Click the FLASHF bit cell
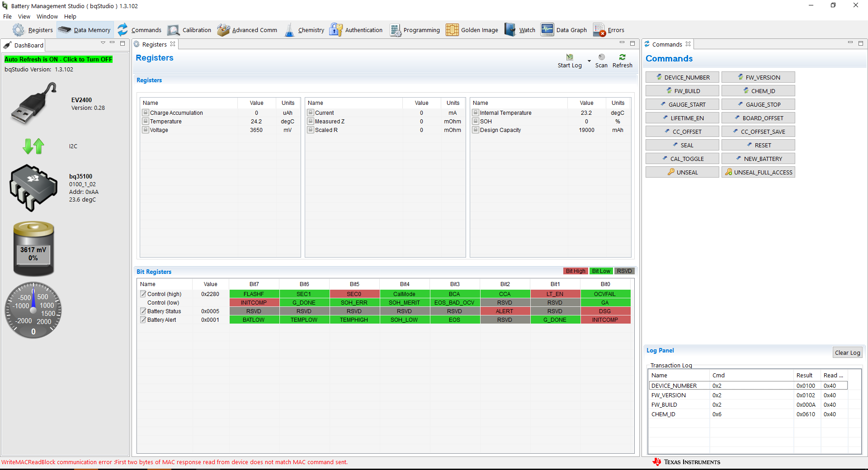 pyautogui.click(x=254, y=294)
